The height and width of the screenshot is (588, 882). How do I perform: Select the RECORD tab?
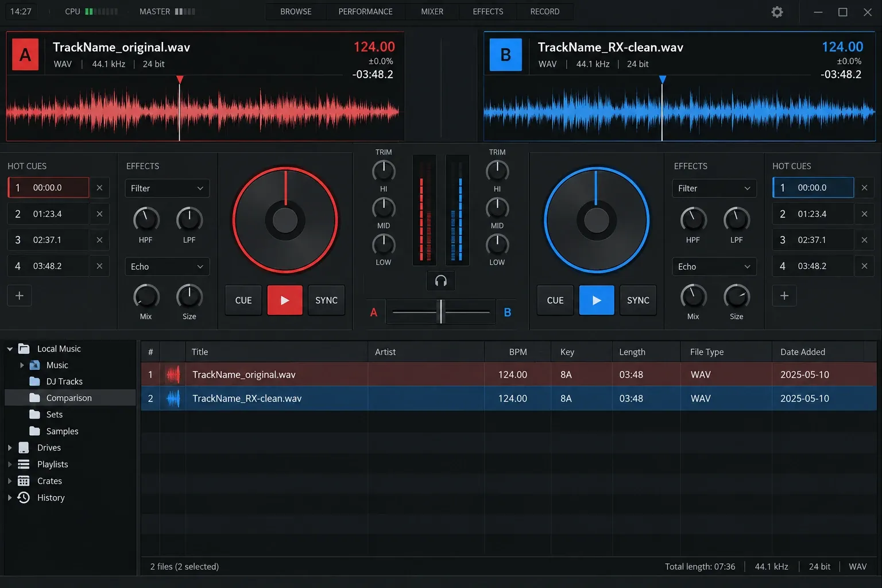tap(545, 11)
